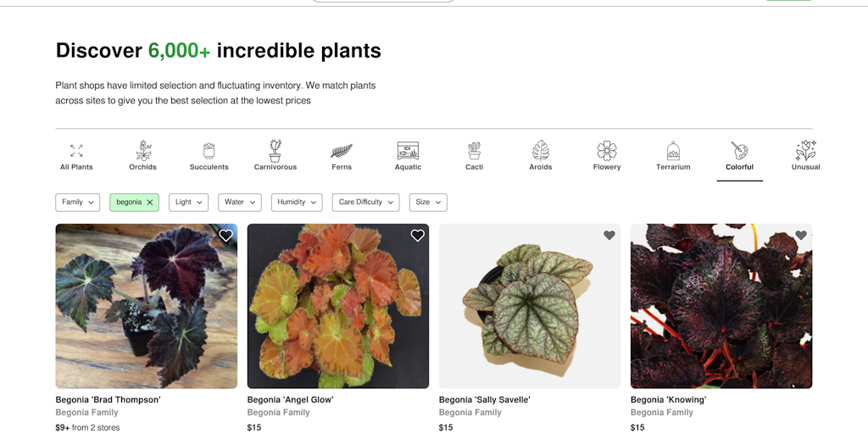The width and height of the screenshot is (868, 434).
Task: Open Begonia 'Knowing' product title link
Action: 668,399
